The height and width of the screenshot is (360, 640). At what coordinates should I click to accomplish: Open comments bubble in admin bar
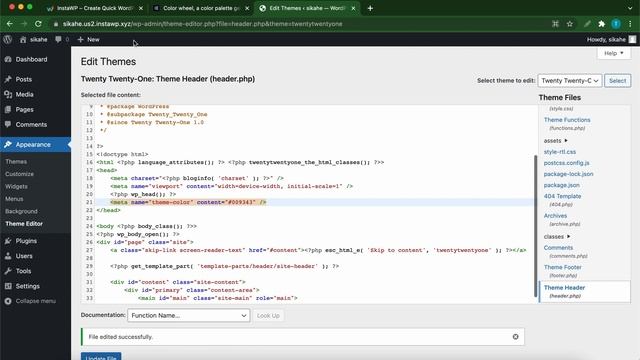pos(62,40)
